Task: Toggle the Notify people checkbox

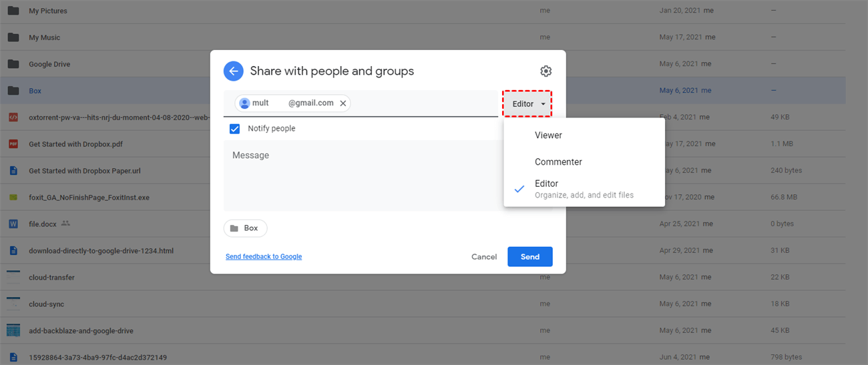Action: click(234, 129)
